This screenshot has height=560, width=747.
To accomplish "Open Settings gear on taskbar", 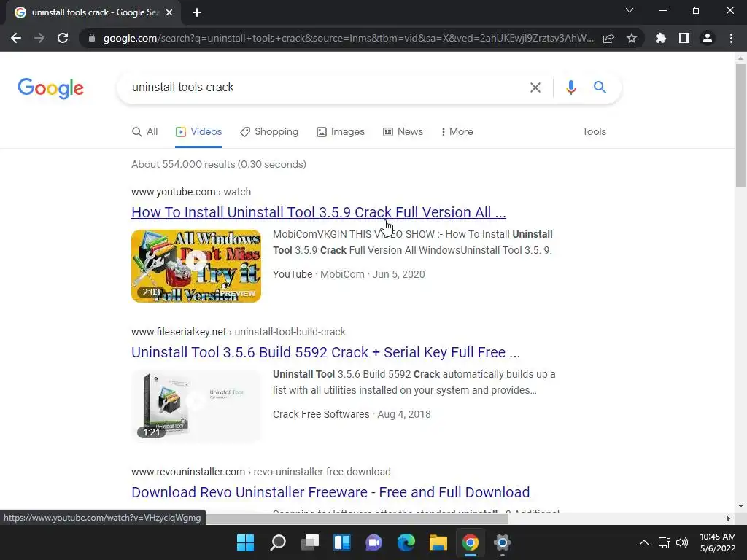I will click(502, 542).
